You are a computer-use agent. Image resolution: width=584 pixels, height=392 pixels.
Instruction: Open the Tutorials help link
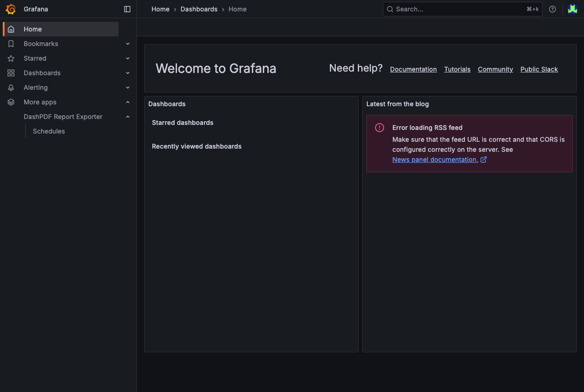[457, 69]
